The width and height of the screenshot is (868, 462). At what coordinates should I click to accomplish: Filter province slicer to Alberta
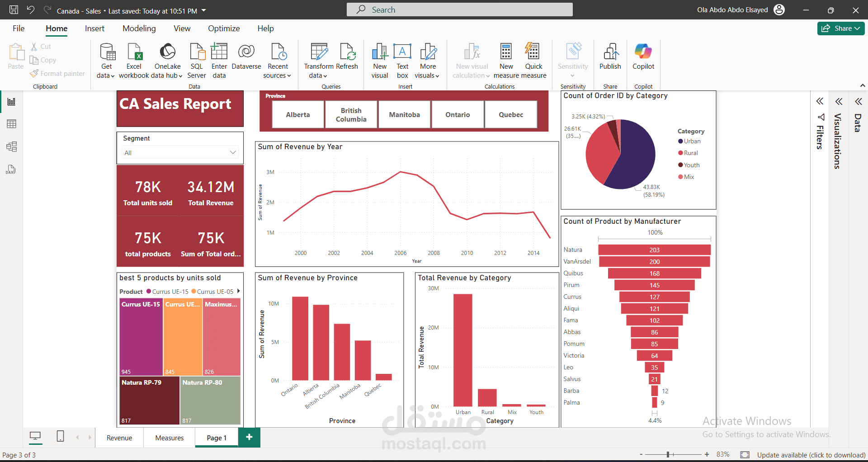pos(298,114)
